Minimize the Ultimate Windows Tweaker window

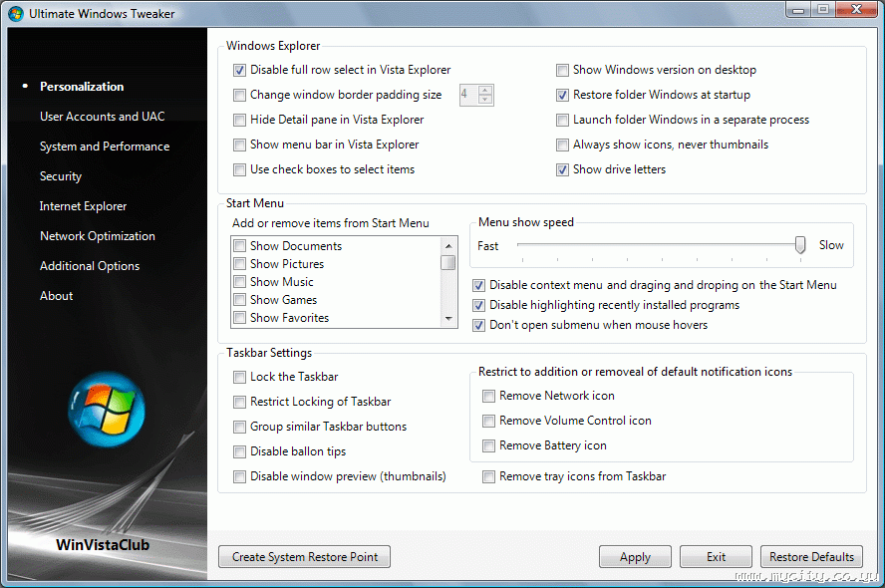[798, 10]
